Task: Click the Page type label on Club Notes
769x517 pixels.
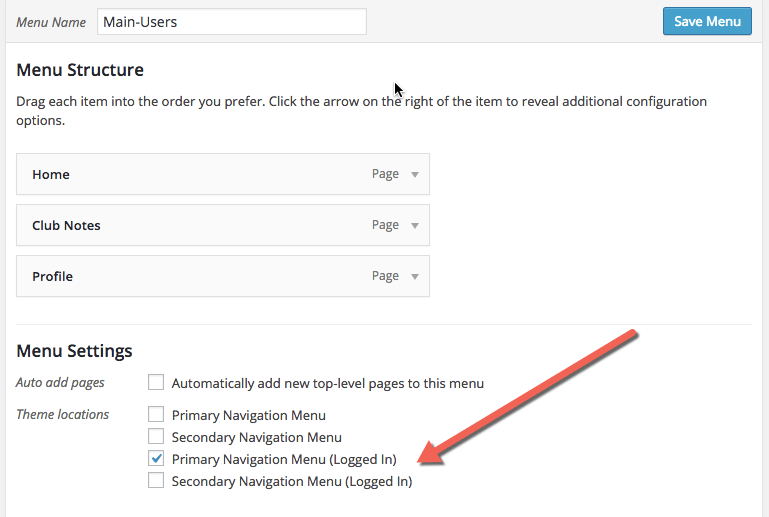Action: pos(385,225)
